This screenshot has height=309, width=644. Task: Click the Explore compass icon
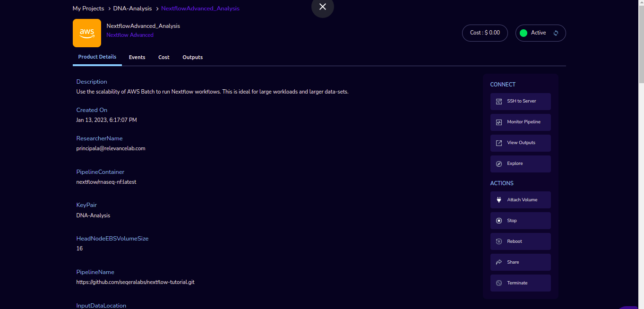pyautogui.click(x=498, y=164)
